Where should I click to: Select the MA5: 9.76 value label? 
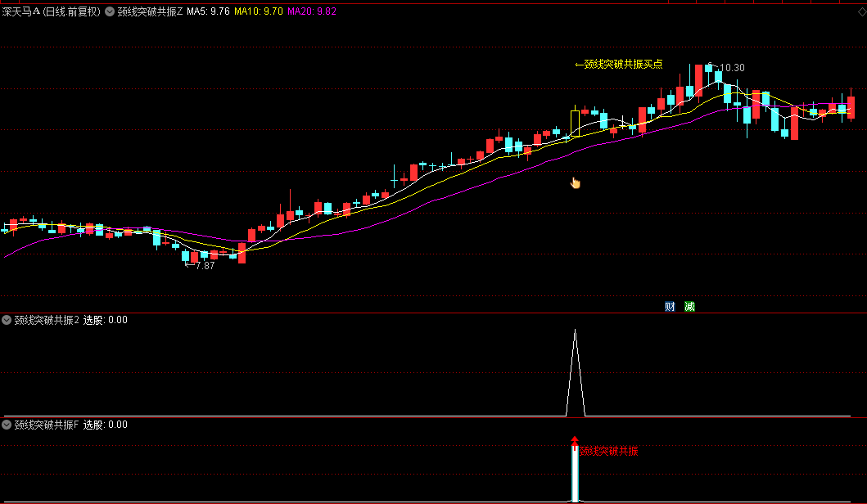coord(208,11)
